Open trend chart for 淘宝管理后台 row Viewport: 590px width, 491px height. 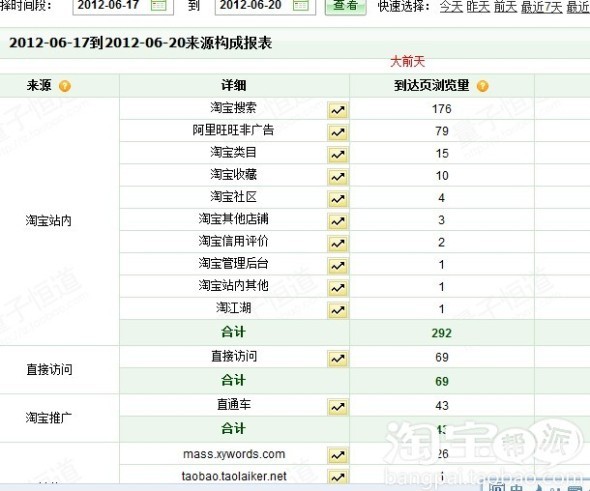point(338,266)
